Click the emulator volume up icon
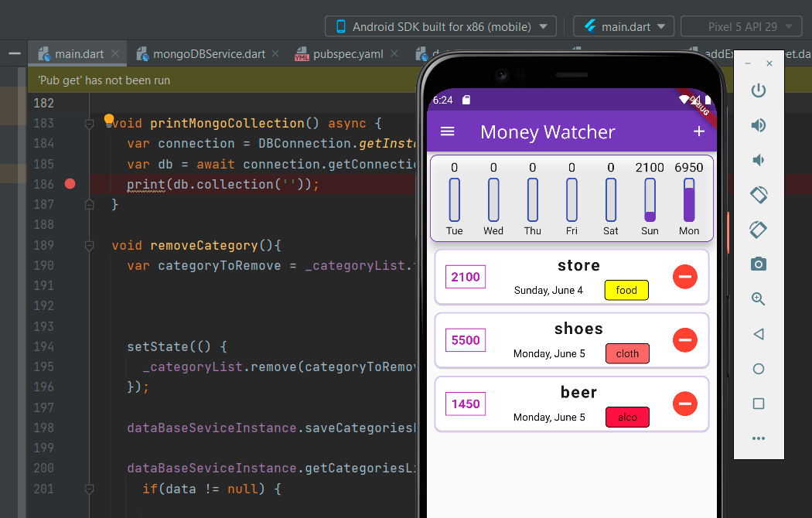 pyautogui.click(x=759, y=125)
